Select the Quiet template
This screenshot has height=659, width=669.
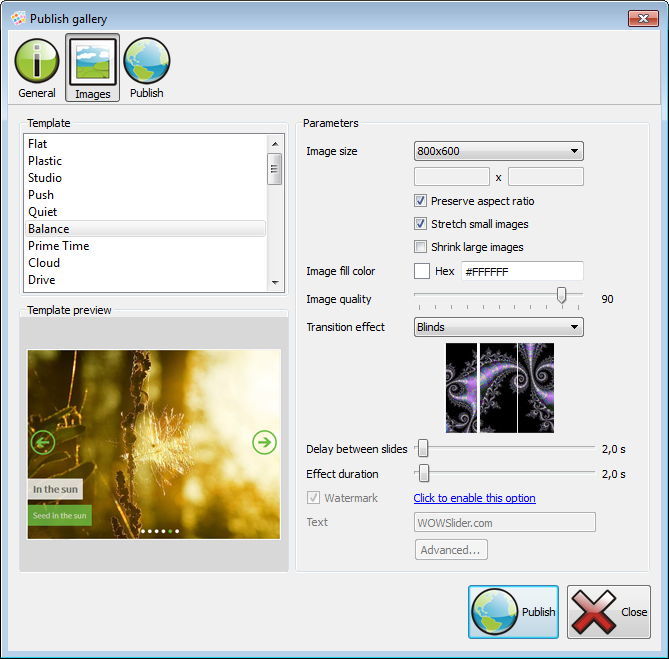[145, 212]
